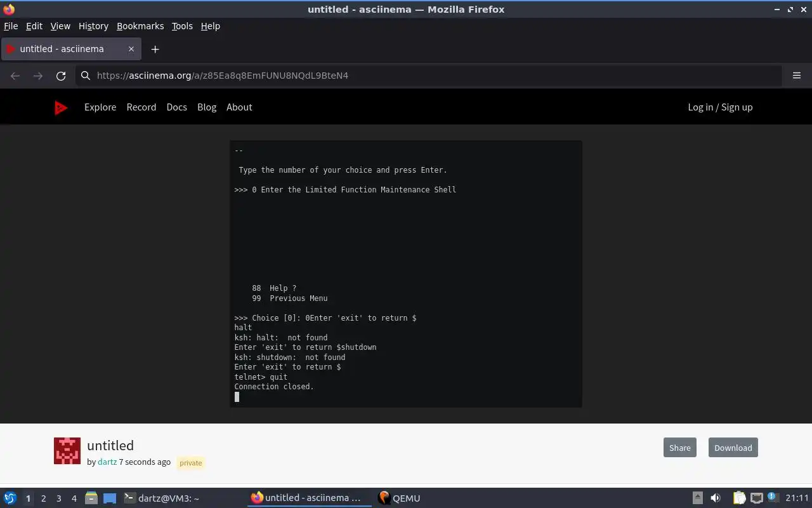Viewport: 812px width, 508px height.
Task: Open the File menu
Action: tap(11, 26)
